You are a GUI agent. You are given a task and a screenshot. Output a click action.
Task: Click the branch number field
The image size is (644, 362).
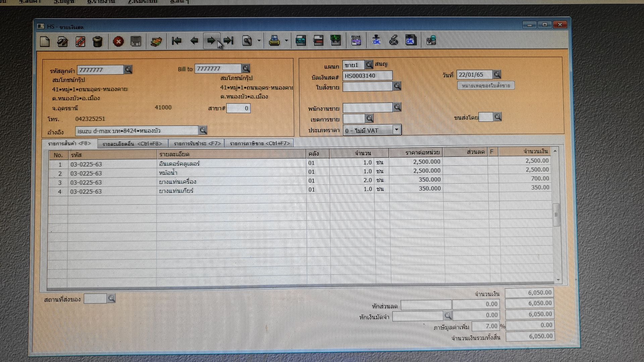click(x=238, y=108)
